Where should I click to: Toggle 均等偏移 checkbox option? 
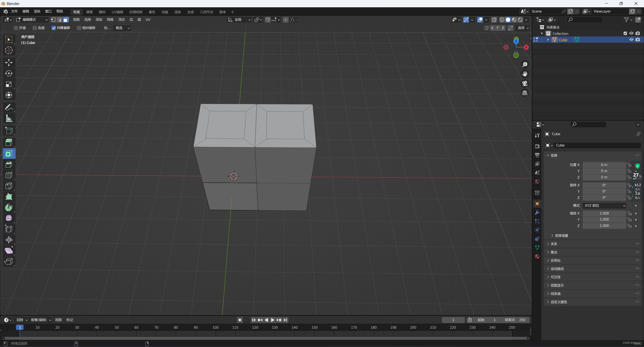pyautogui.click(x=53, y=28)
